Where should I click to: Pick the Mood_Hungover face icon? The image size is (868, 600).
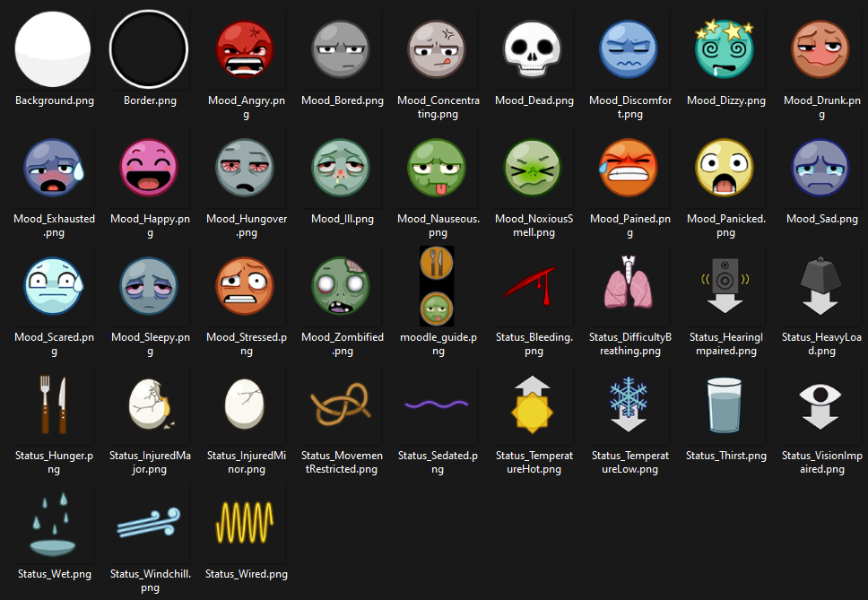(x=245, y=168)
